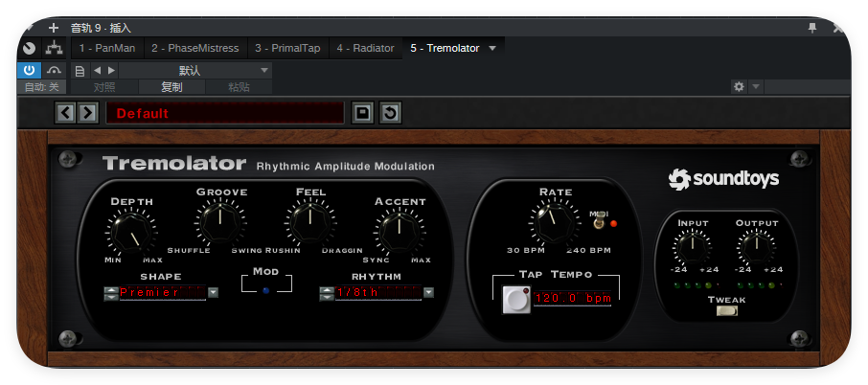This screenshot has width=868, height=385.
Task: Add a new insert with plus icon
Action: [x=53, y=28]
